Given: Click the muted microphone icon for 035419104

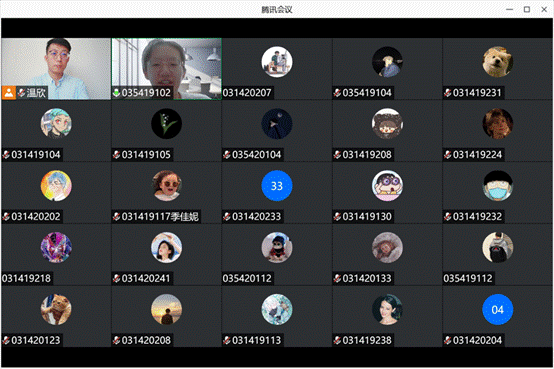Looking at the screenshot, I should click(337, 93).
